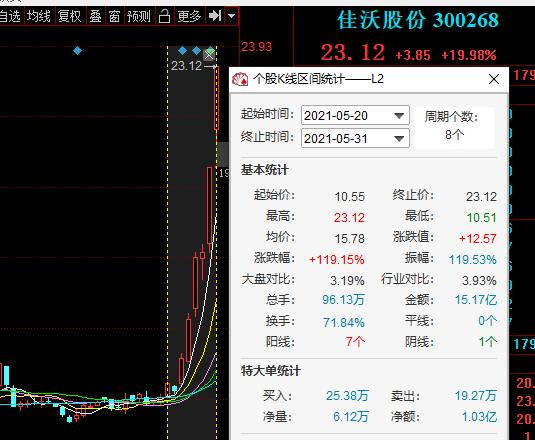
Task: Open the small down-arrow menu beside the toolbar
Action: point(232,16)
